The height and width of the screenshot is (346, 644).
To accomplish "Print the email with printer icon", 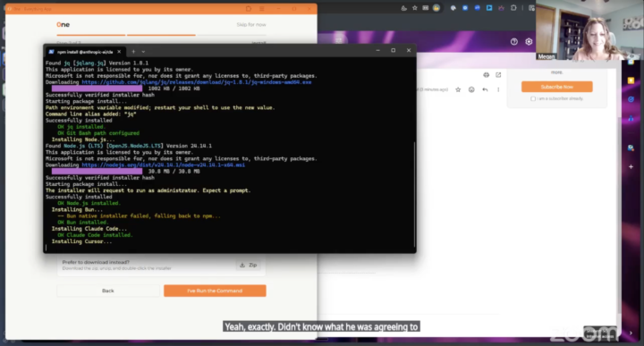I will point(486,75).
